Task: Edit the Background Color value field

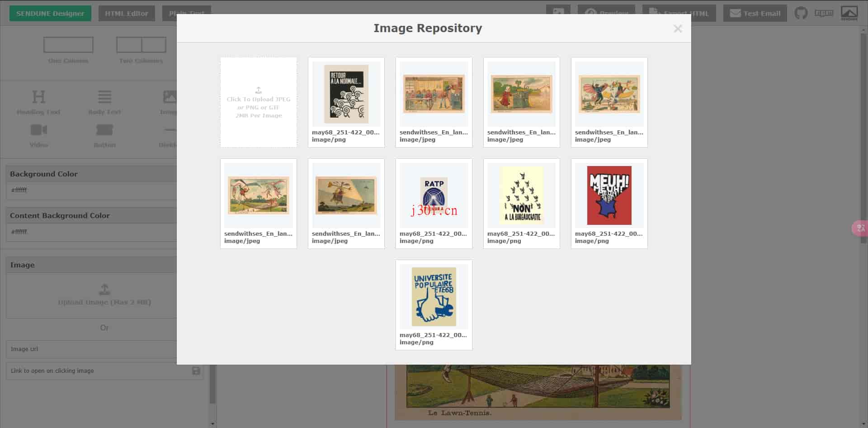Action: pos(91,190)
